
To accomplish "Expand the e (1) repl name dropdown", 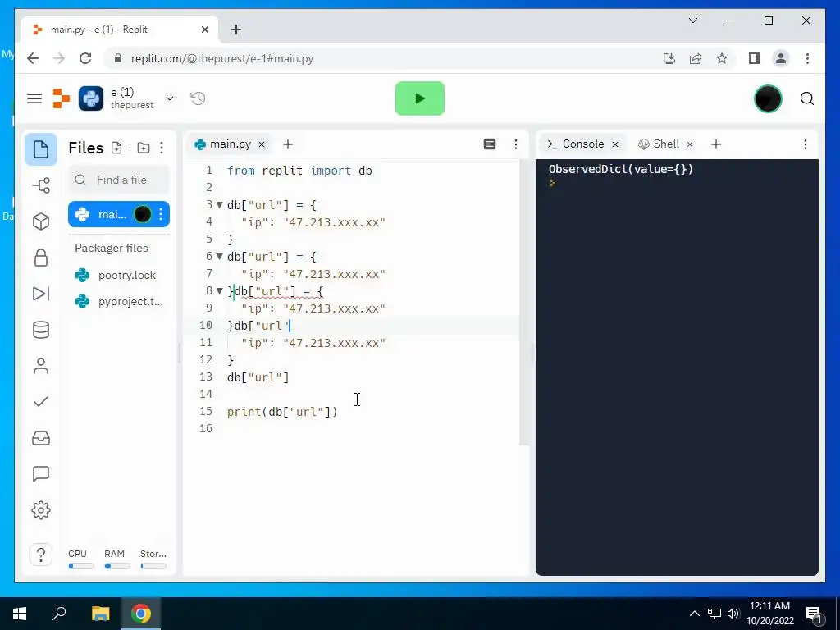I will pos(170,98).
